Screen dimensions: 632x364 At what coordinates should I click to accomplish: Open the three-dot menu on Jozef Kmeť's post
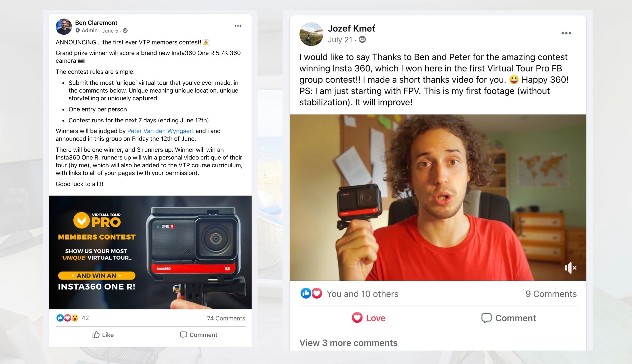click(566, 33)
